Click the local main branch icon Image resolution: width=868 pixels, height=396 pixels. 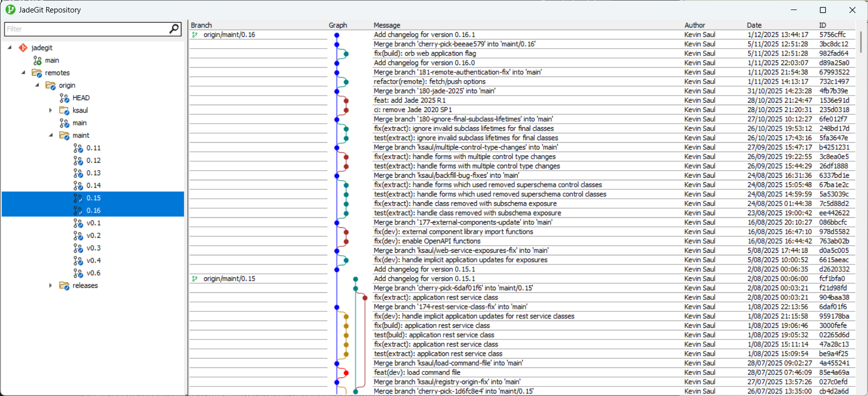click(x=37, y=61)
